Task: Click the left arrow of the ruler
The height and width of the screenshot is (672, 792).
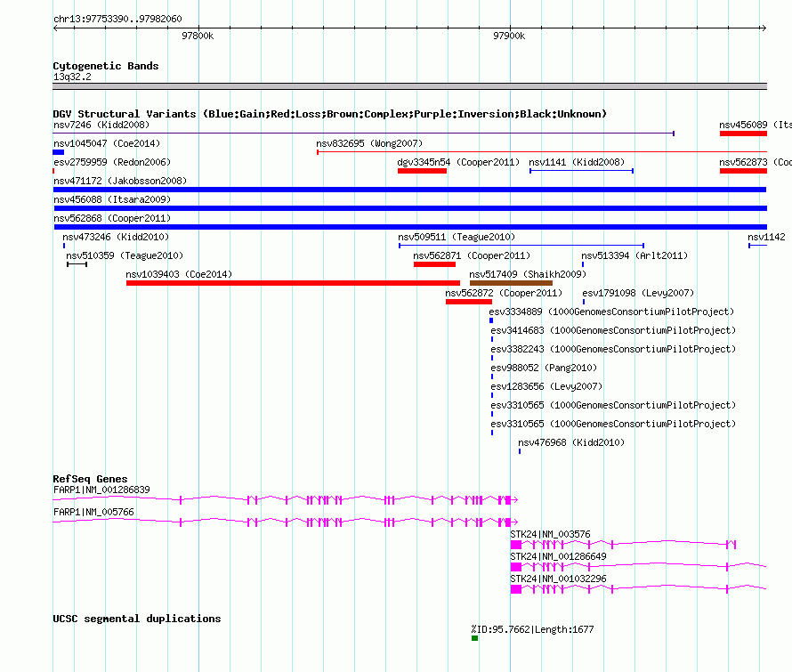Action: 55,28
